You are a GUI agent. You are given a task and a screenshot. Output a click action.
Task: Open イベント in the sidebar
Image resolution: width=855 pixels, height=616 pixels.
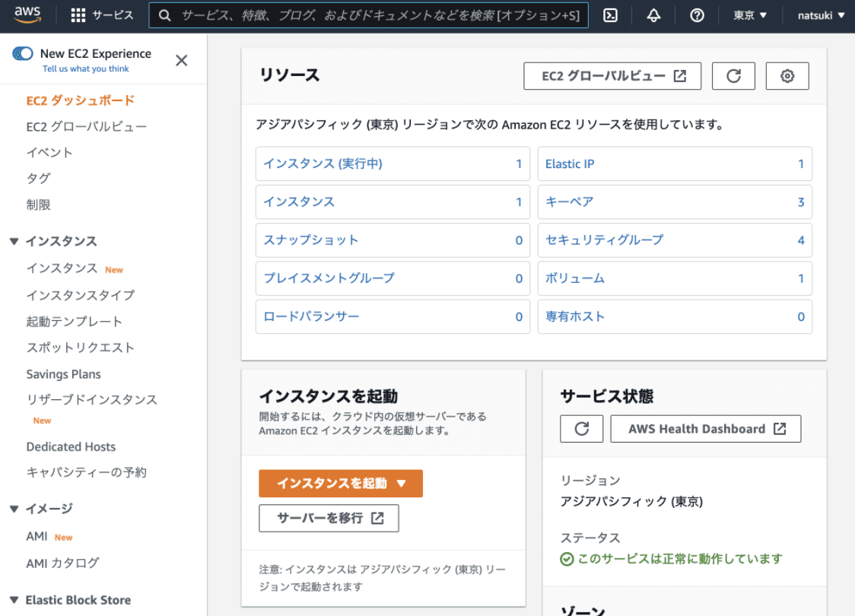(49, 153)
